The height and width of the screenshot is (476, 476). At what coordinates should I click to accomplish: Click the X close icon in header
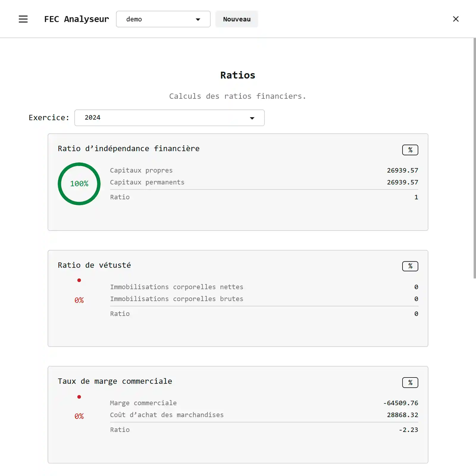[455, 19]
